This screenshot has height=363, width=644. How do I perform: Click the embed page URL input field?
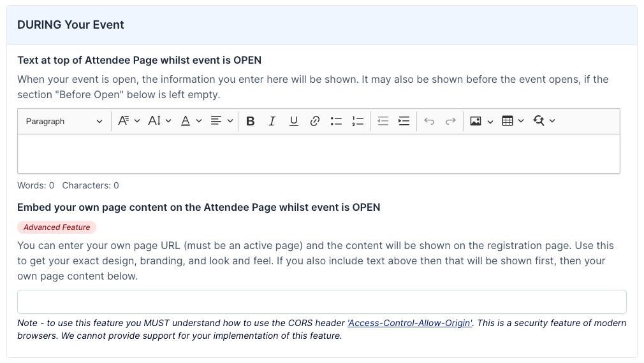pyautogui.click(x=321, y=302)
